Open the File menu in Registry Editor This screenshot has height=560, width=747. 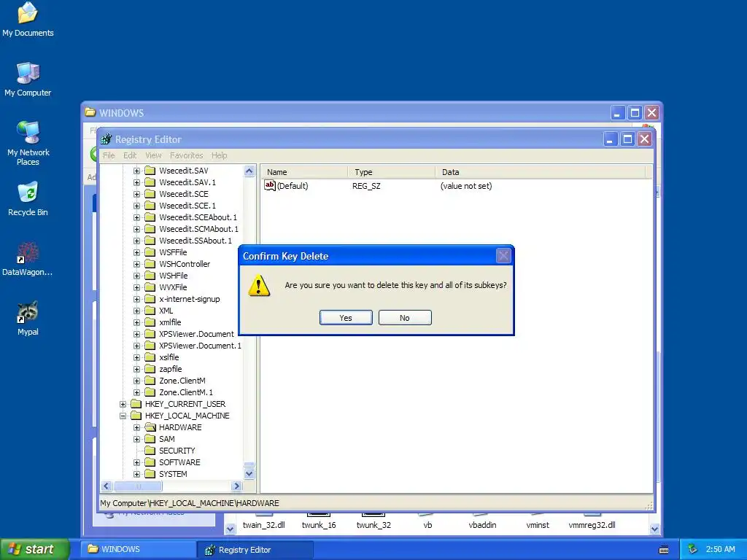[x=109, y=155]
